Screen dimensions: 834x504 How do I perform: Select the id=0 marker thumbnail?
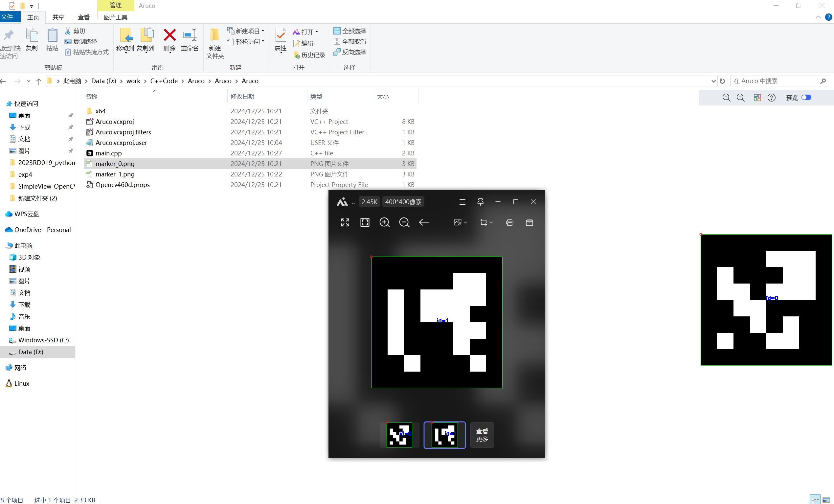coord(399,435)
